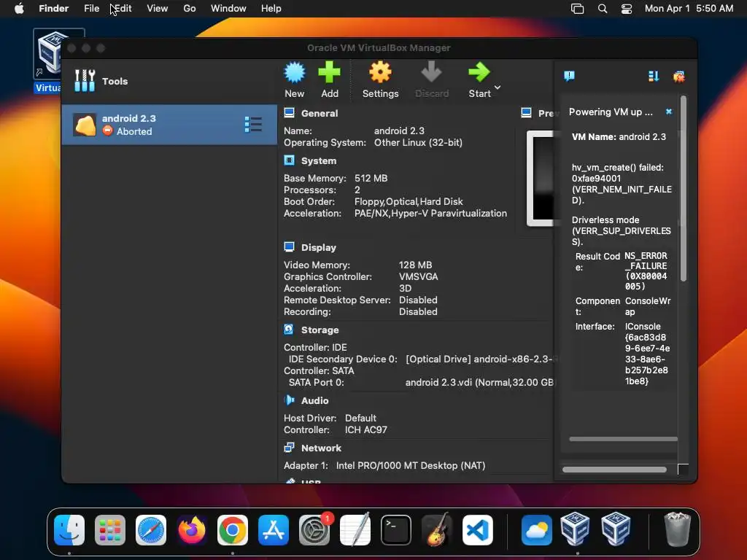747x560 pixels.
Task: Click Intel PRO/1000 MT Desktop (NAT) adapter text
Action: pos(411,466)
